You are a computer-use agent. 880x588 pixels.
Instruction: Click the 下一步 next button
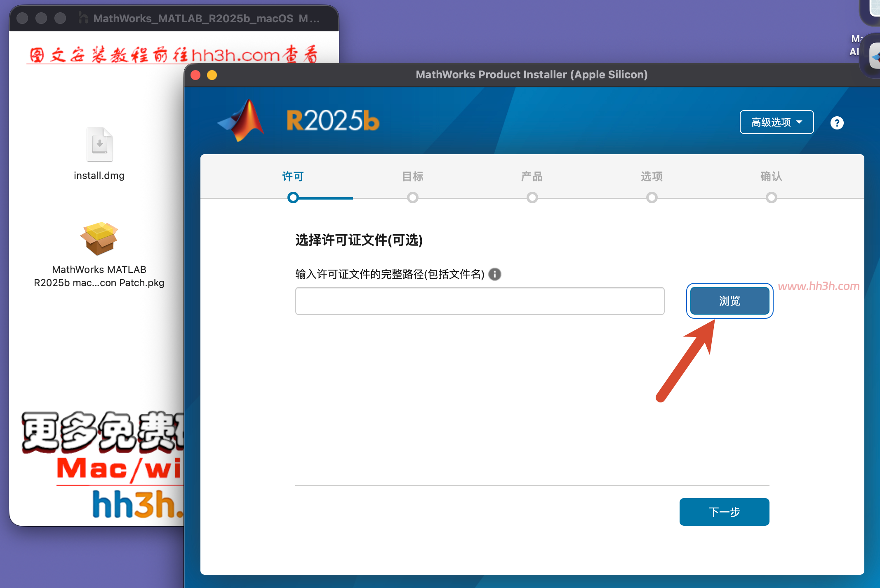point(724,512)
